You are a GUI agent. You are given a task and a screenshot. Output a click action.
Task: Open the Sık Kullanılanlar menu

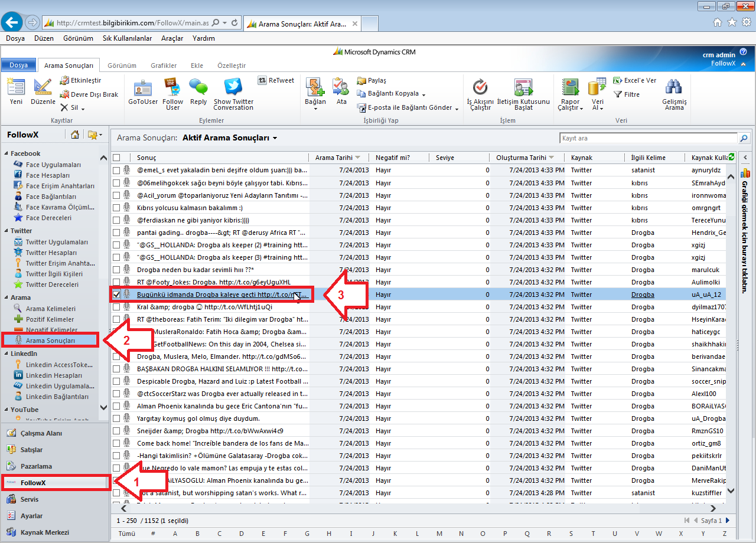pyautogui.click(x=127, y=38)
